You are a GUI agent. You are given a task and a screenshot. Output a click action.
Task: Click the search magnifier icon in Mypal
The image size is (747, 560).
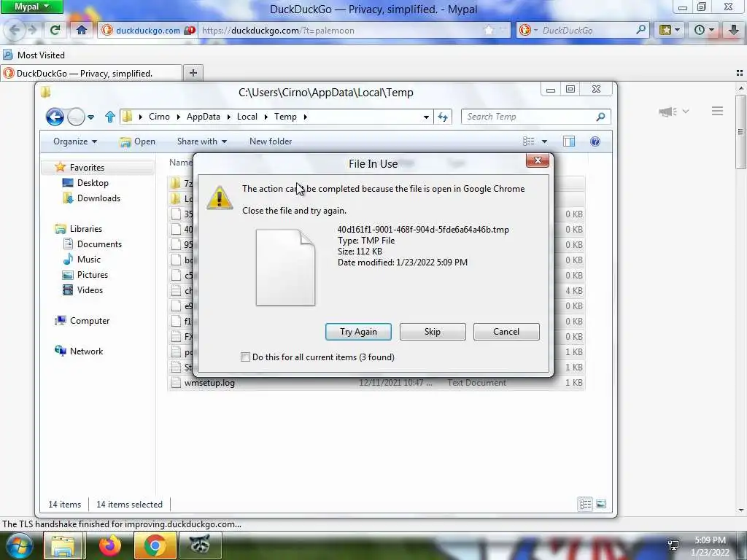[x=640, y=30]
